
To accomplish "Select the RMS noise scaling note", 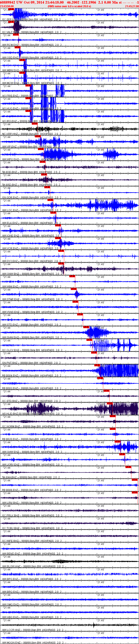I will pos(69,6).
